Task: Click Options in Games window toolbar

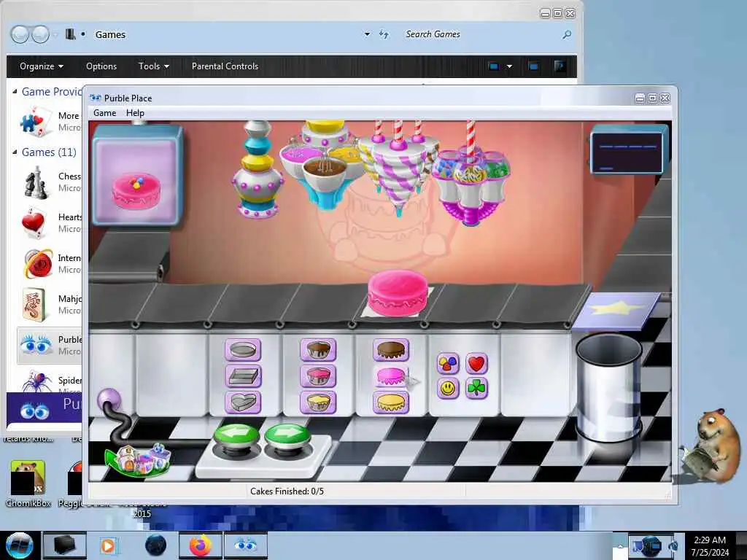Action: 101,66
